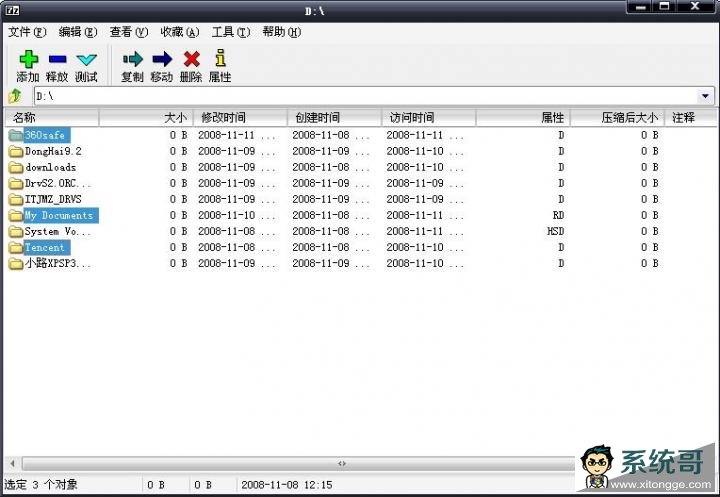Click the downloads folder icon
The width and height of the screenshot is (720, 497).
coord(16,167)
